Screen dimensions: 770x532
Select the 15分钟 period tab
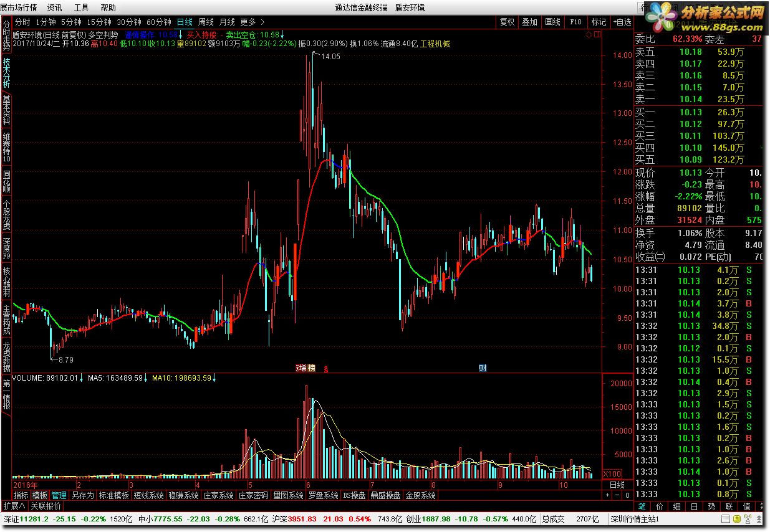click(99, 22)
